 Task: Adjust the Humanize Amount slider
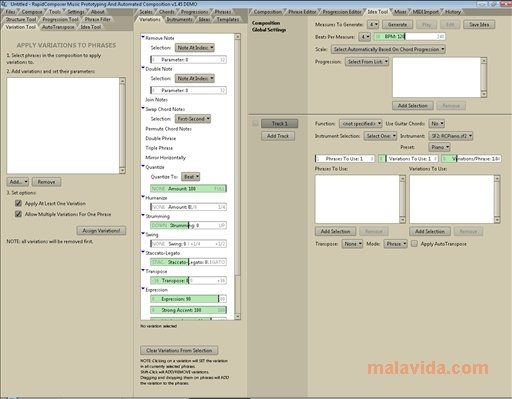coord(188,207)
